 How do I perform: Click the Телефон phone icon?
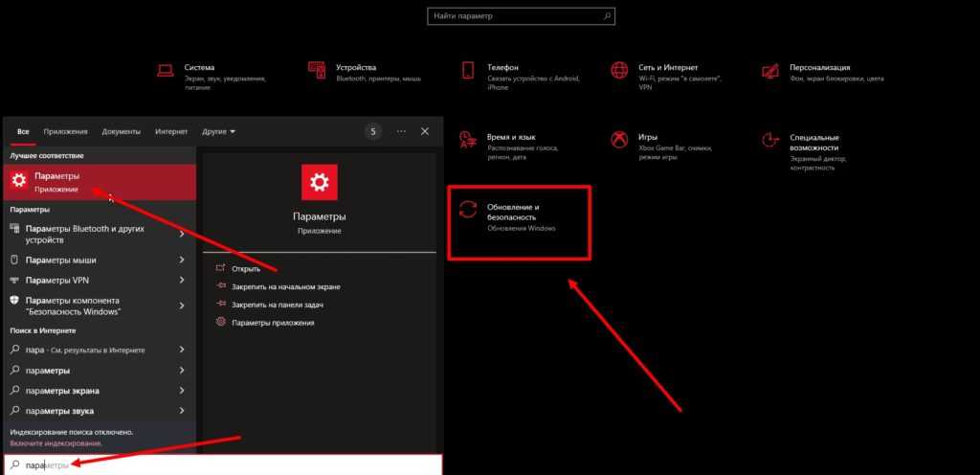468,70
